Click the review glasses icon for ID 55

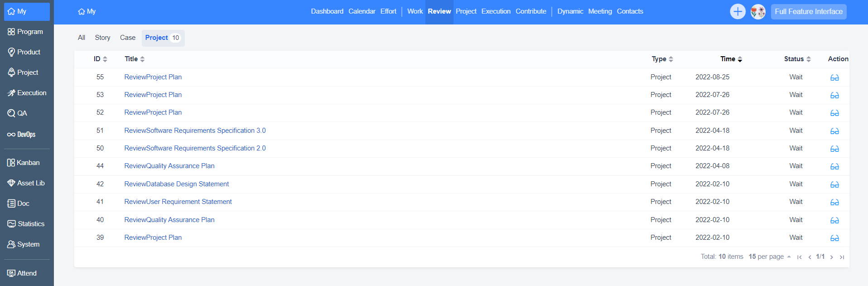[834, 78]
